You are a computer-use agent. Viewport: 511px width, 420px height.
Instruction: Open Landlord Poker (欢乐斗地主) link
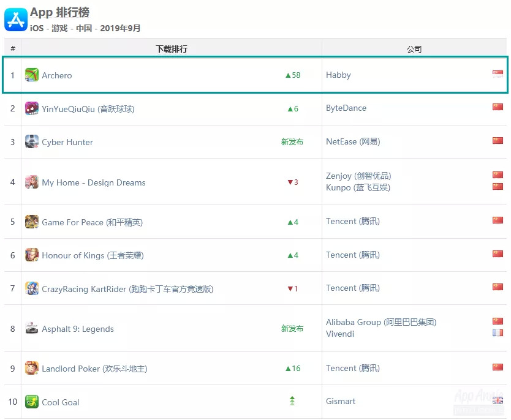pos(94,369)
